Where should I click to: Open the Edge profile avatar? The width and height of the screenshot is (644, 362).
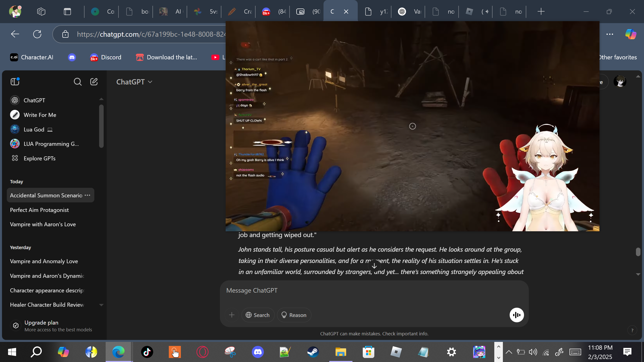15,11
